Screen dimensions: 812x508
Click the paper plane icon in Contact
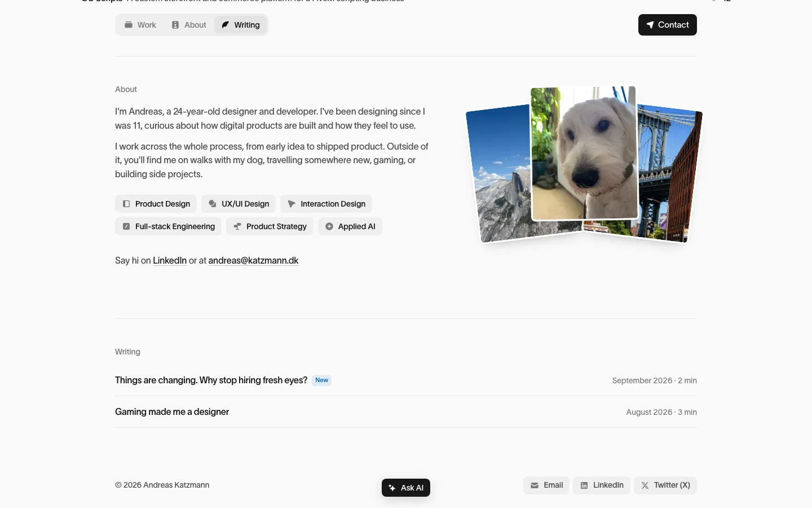pyautogui.click(x=650, y=25)
